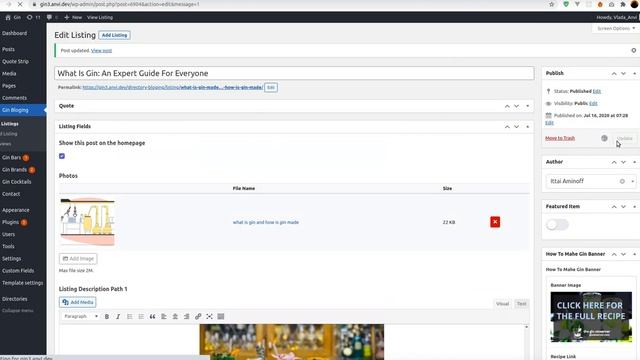Image resolution: width=640 pixels, height=360 pixels.
Task: Insert a bulleted list in editor
Action: (129, 316)
